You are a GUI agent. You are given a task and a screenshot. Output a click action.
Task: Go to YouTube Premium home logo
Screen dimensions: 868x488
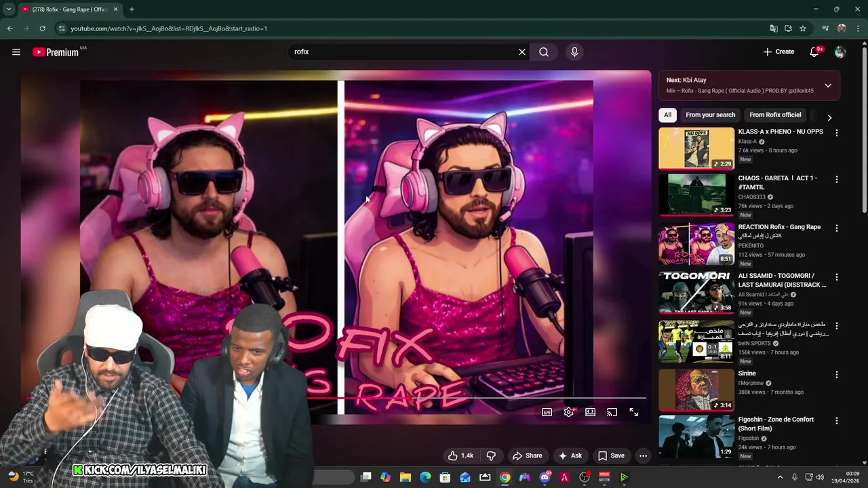click(56, 52)
